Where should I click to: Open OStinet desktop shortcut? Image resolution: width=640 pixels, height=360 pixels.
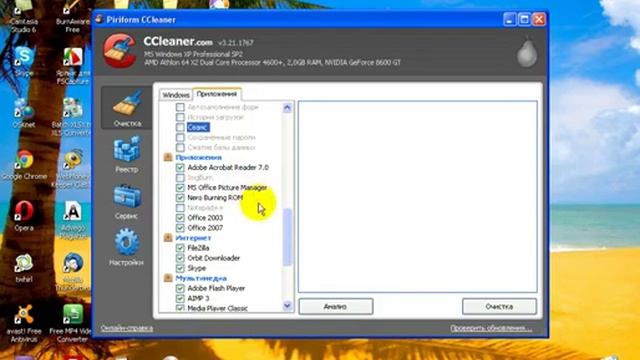point(24,113)
